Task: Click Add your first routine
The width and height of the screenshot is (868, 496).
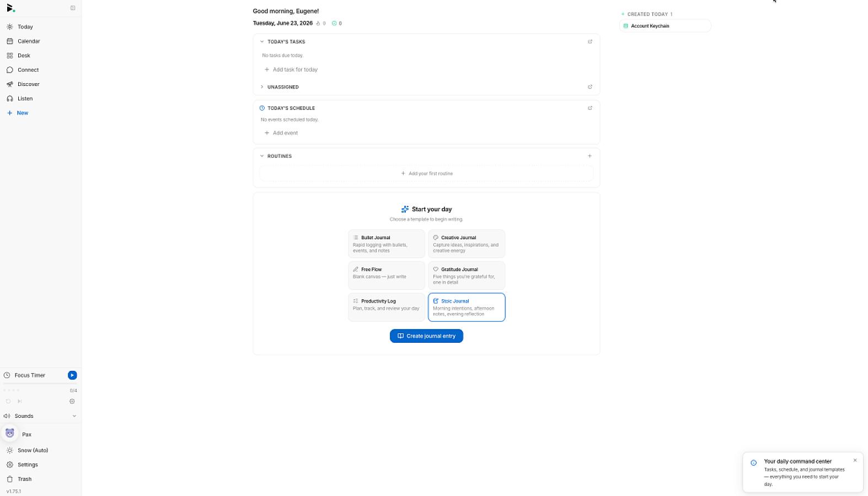Action: [426, 174]
